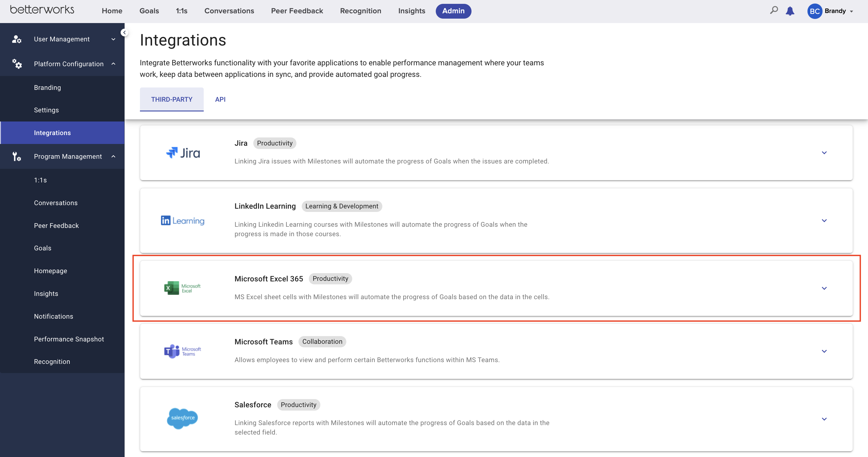Expand the User Management menu

pos(113,39)
